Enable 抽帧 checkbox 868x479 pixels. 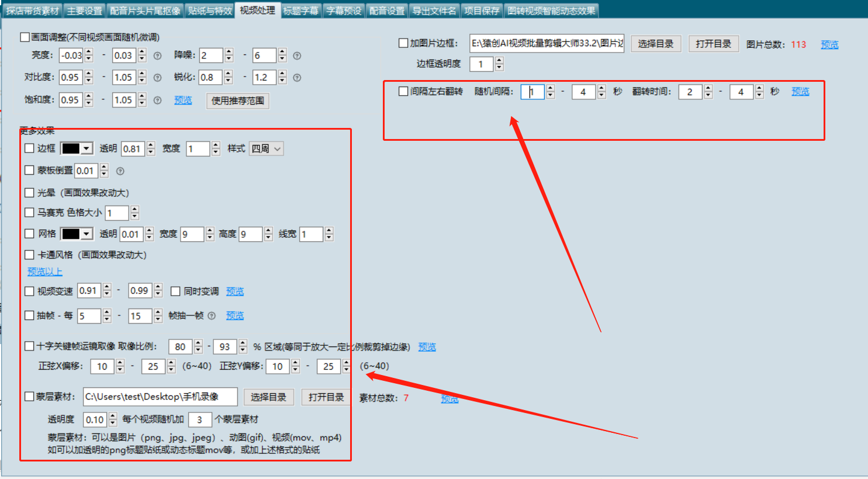29,315
